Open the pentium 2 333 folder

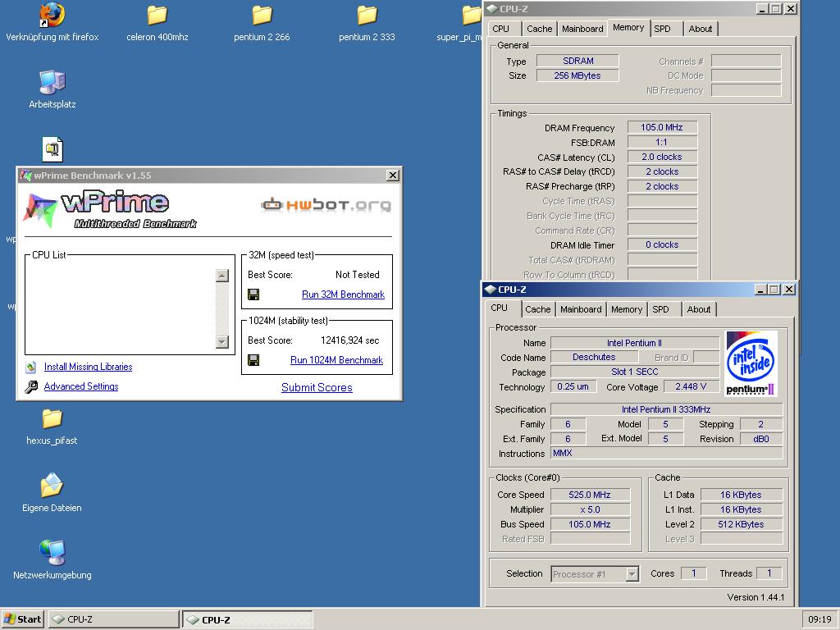[367, 15]
